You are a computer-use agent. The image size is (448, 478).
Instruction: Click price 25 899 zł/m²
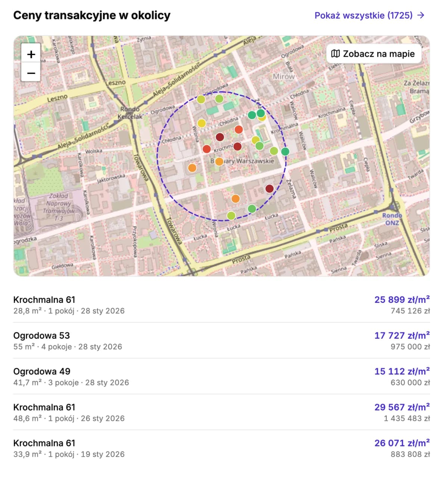pos(402,299)
